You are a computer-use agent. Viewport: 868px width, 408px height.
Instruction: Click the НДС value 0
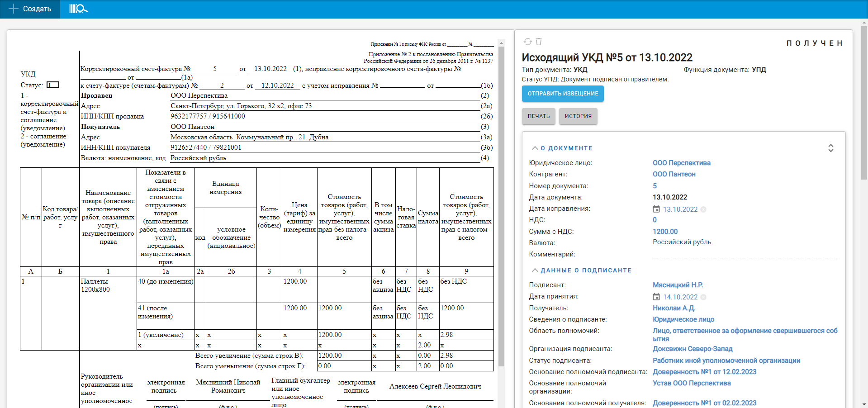click(x=655, y=220)
